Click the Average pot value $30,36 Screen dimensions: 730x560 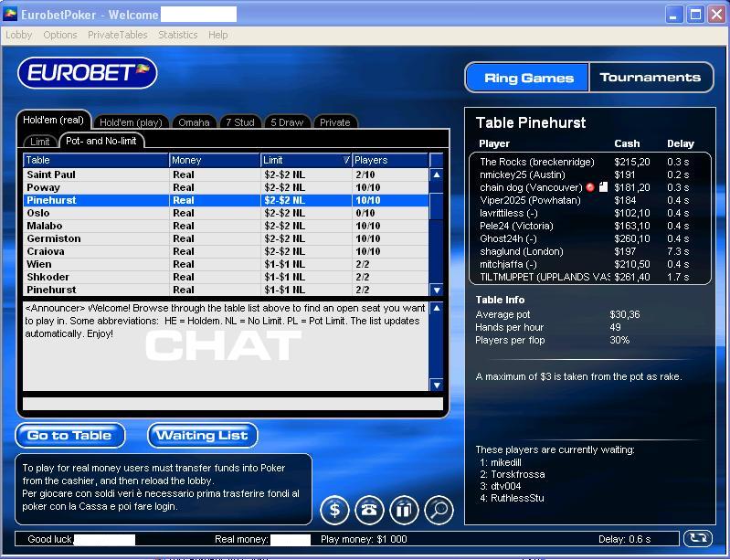(x=625, y=314)
